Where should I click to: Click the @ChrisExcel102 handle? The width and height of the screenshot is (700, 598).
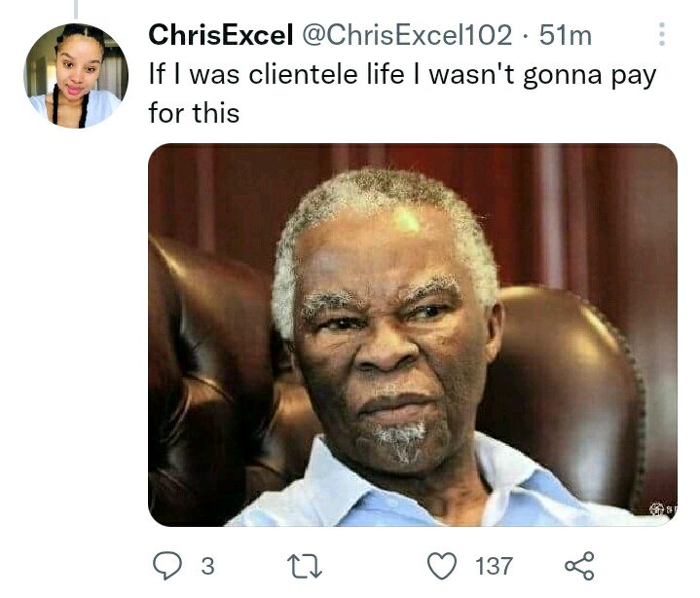[408, 35]
